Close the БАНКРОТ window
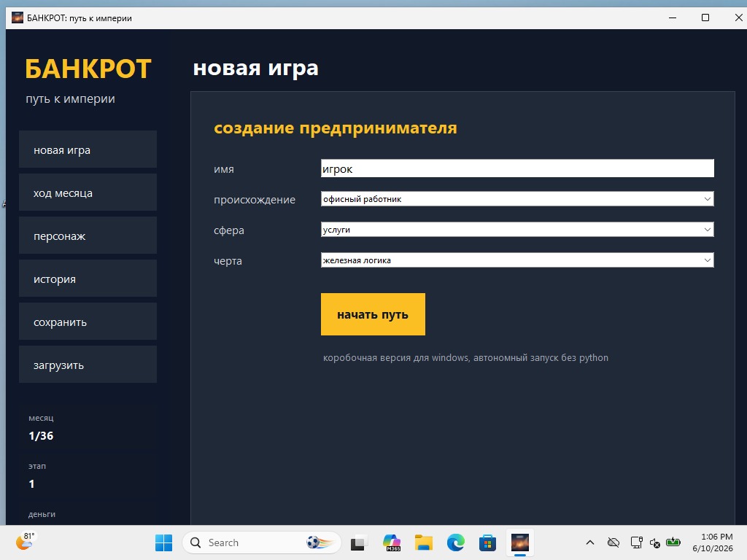The width and height of the screenshot is (747, 560). coord(738,17)
